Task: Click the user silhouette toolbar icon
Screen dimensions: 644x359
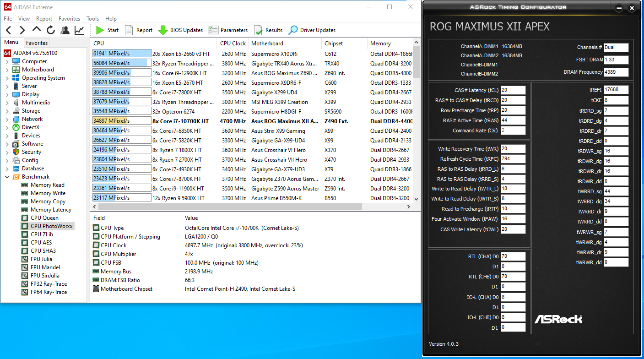Action: point(65,30)
